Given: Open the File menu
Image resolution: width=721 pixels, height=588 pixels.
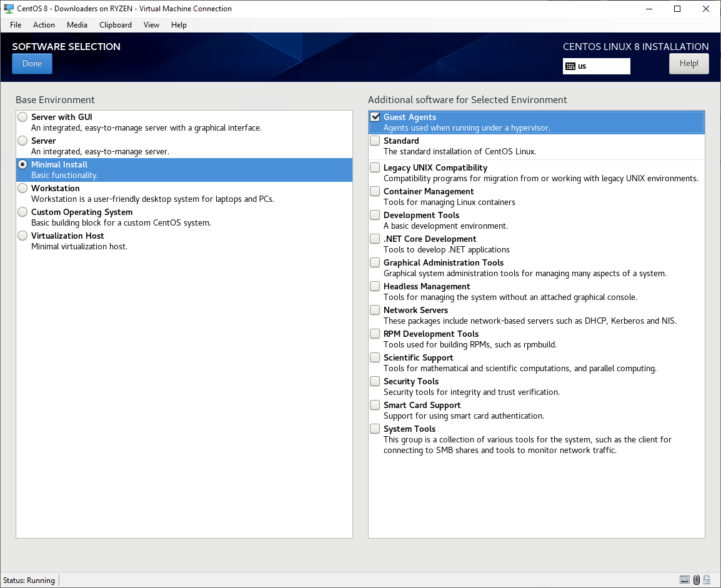Looking at the screenshot, I should [16, 25].
